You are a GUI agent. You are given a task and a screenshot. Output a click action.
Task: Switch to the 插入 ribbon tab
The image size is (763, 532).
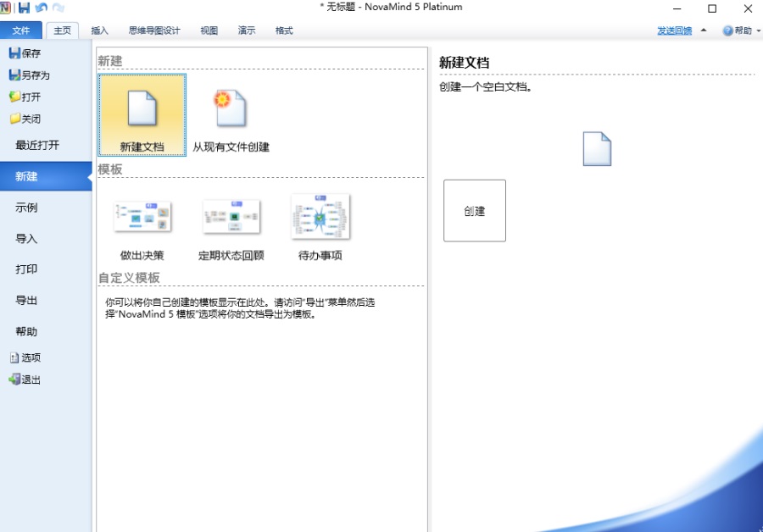click(x=100, y=30)
